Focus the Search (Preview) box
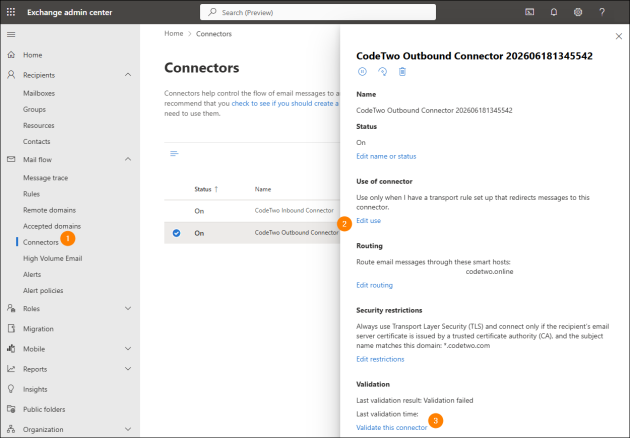 (318, 12)
